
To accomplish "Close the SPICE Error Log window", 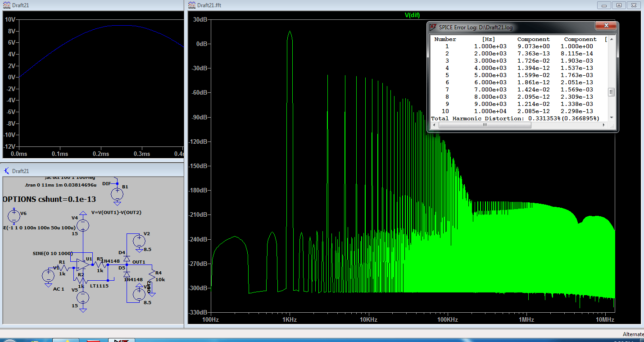I will (x=606, y=26).
